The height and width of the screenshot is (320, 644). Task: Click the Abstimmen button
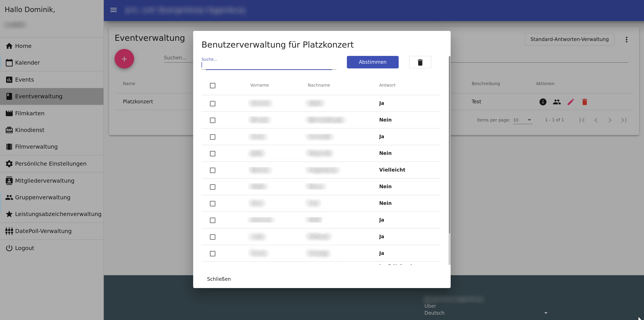pos(372,62)
